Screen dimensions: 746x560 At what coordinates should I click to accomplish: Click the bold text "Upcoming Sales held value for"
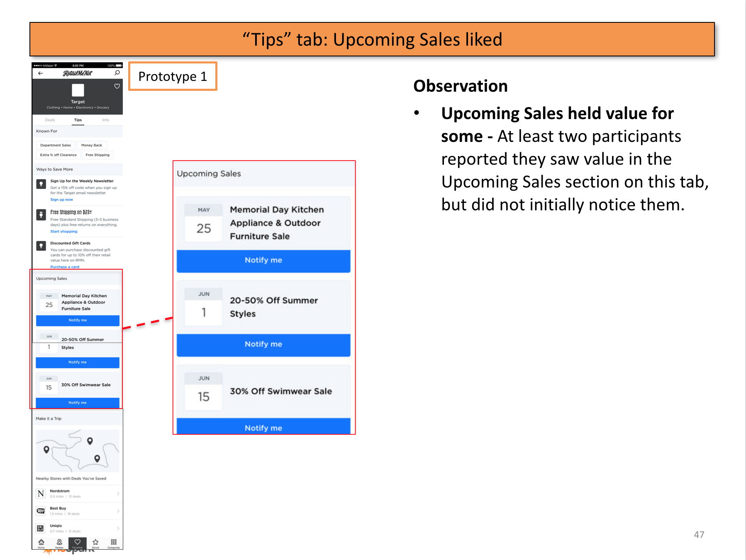tap(558, 113)
